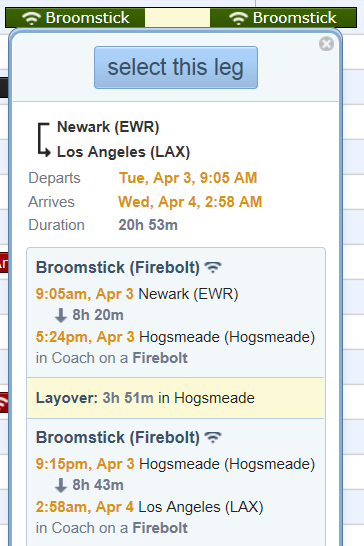Click Wi-Fi icon beside first Broomstick (Firebolt) heading
Image resolution: width=364 pixels, height=546 pixels.
tap(213, 267)
